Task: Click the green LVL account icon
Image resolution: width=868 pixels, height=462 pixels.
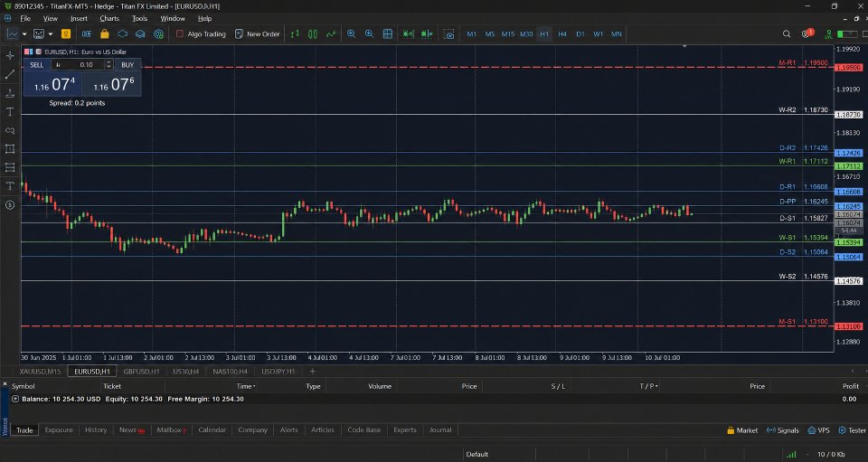Action: (828, 33)
